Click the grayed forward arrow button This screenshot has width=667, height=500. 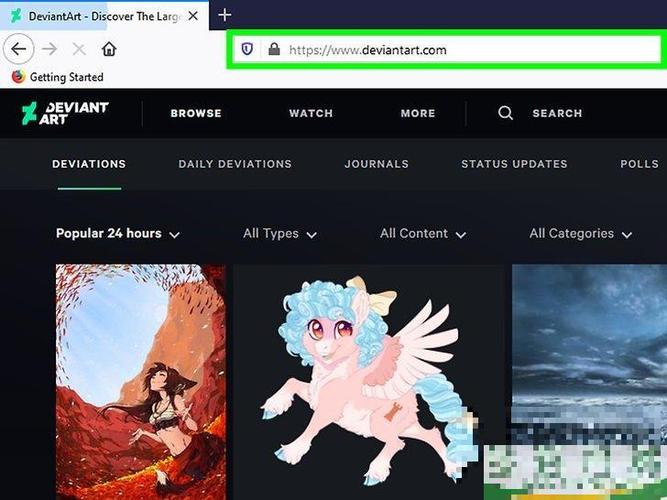click(x=50, y=49)
